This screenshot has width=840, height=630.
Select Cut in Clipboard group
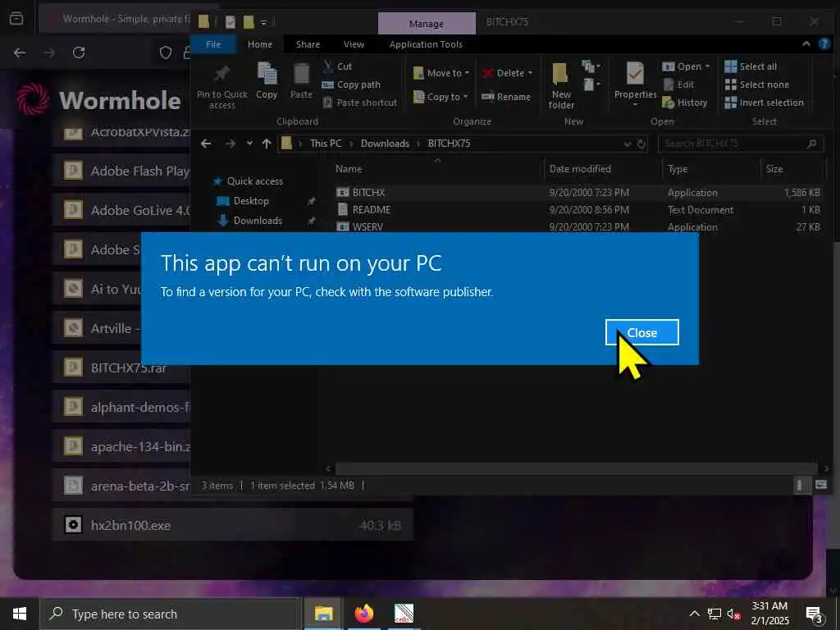(x=337, y=66)
